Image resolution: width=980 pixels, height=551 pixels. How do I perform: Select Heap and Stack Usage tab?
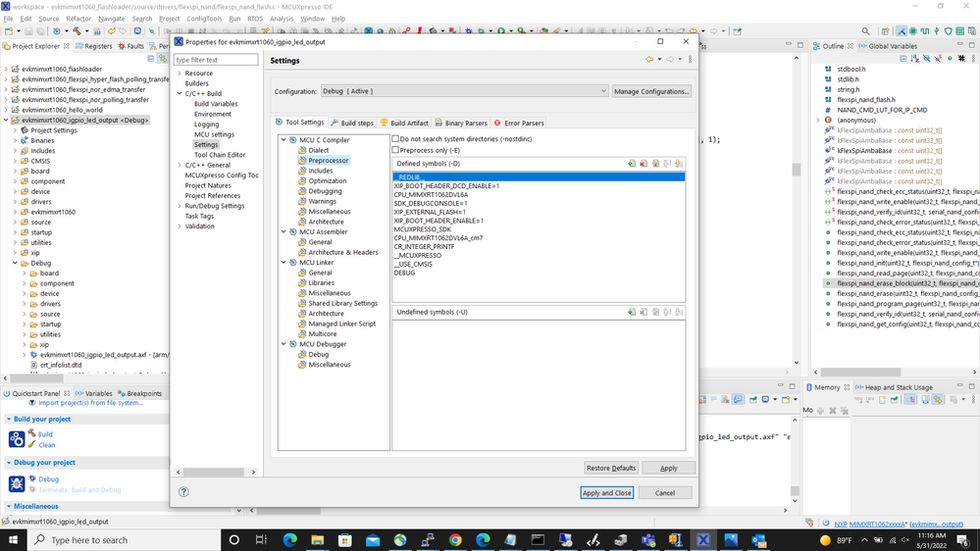894,387
